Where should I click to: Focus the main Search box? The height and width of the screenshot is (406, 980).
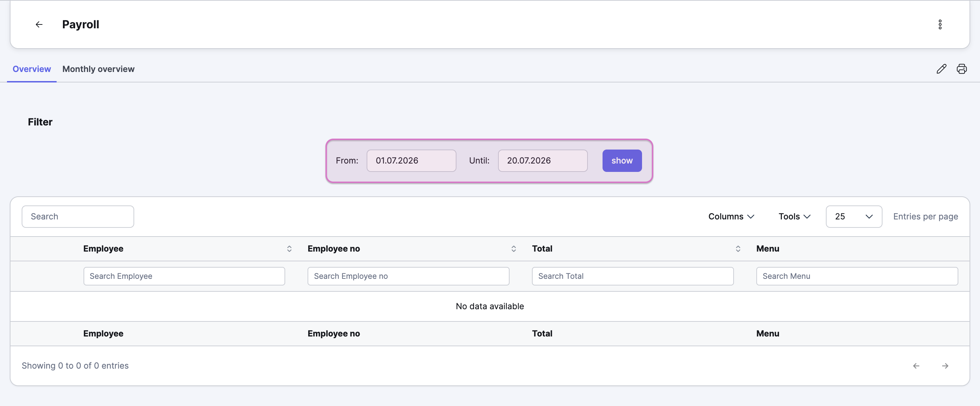[78, 217]
